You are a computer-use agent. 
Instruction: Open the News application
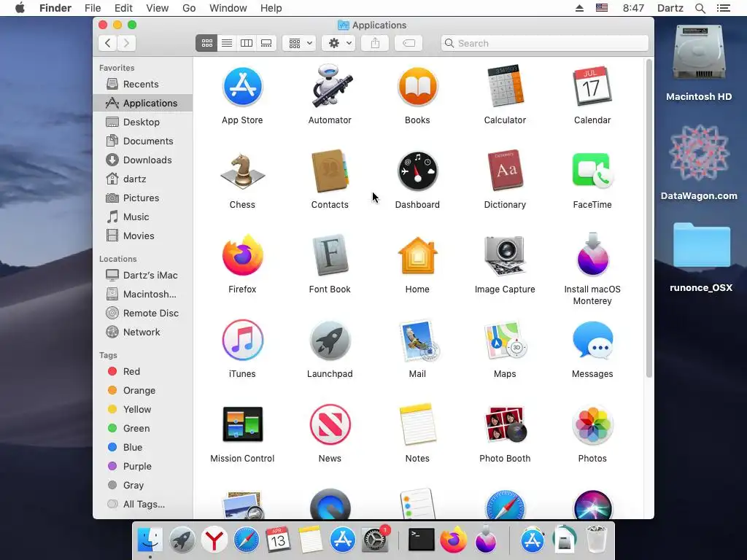[330, 425]
